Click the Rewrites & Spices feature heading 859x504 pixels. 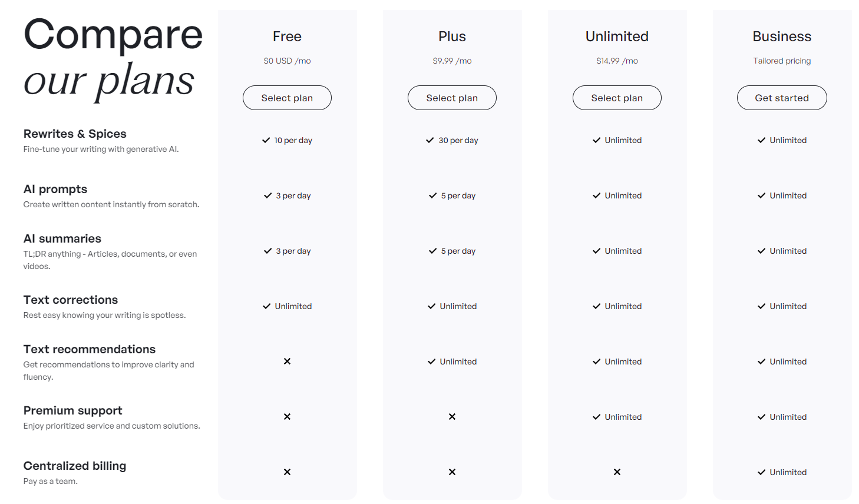coord(75,134)
